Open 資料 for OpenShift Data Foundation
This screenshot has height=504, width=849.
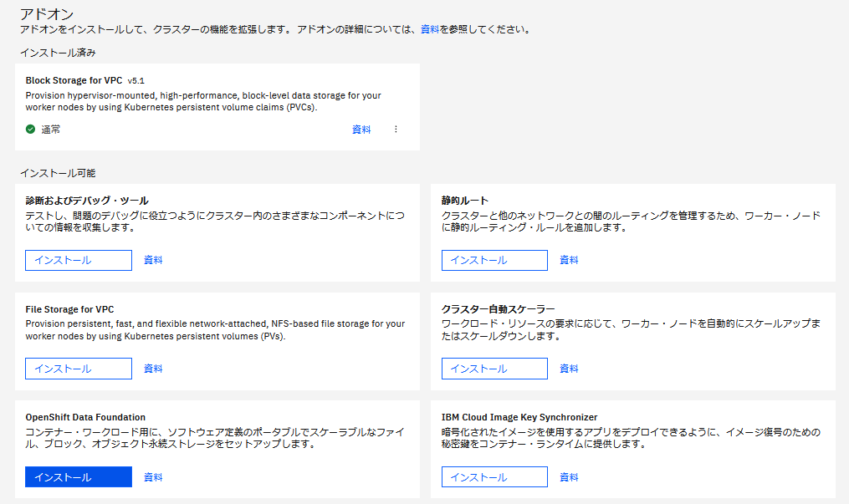pos(153,476)
